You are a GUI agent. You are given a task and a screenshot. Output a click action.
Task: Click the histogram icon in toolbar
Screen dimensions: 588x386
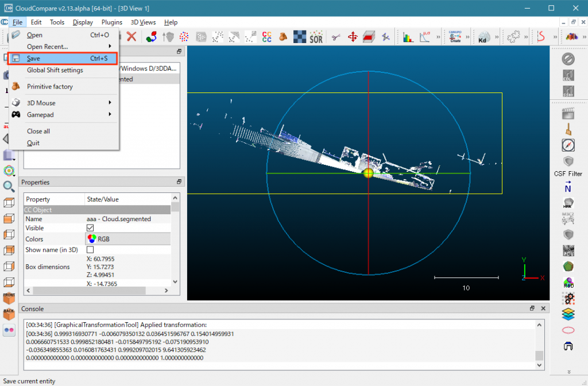coord(408,37)
